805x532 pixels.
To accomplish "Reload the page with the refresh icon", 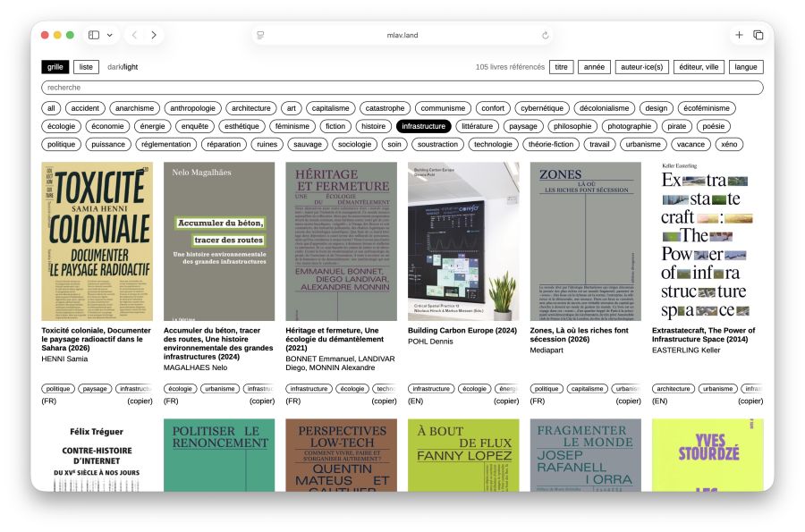I will click(x=546, y=36).
